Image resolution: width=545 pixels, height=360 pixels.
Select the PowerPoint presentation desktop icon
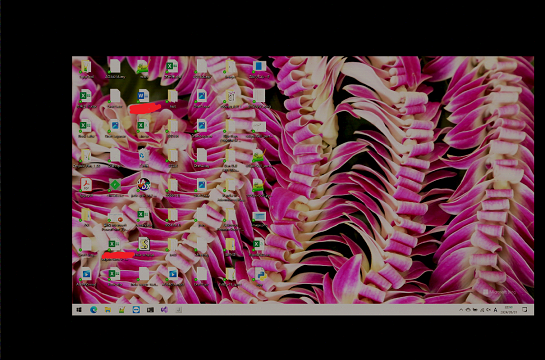point(115,218)
